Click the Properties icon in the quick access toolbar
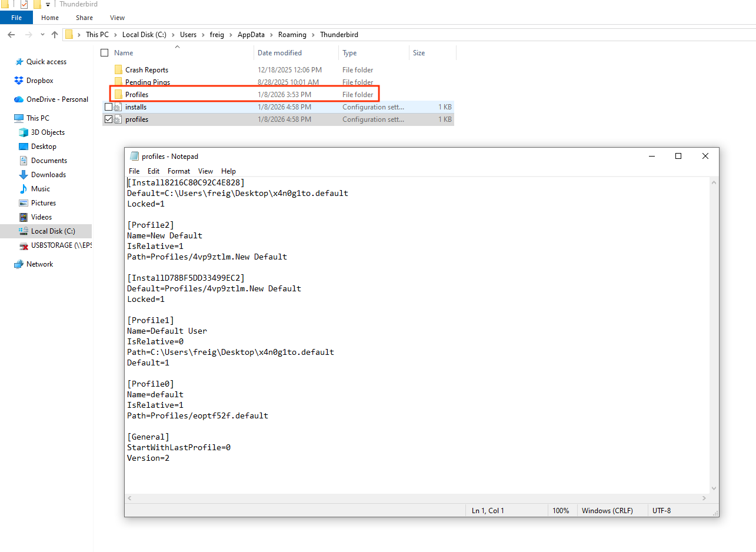 (24, 4)
